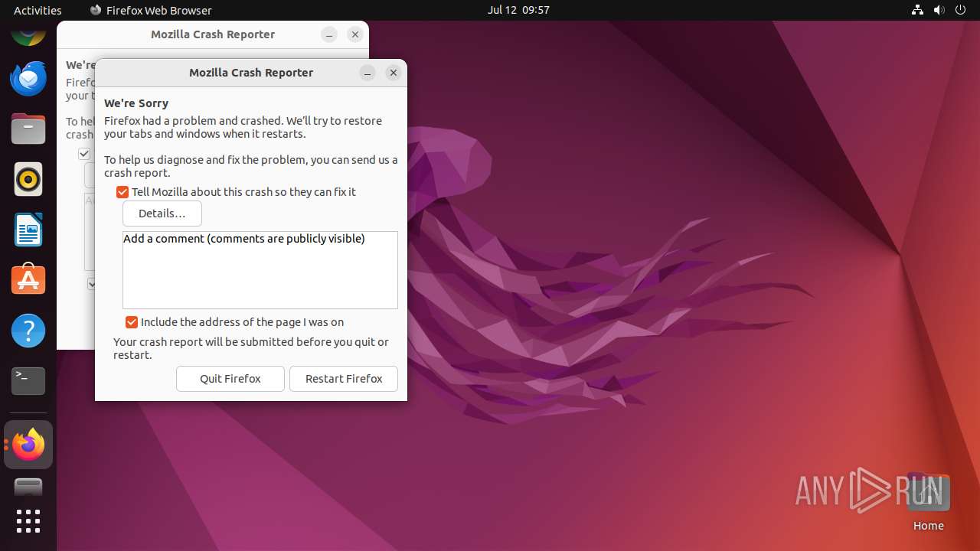Open Thunderbird Mail from the dock

(28, 78)
